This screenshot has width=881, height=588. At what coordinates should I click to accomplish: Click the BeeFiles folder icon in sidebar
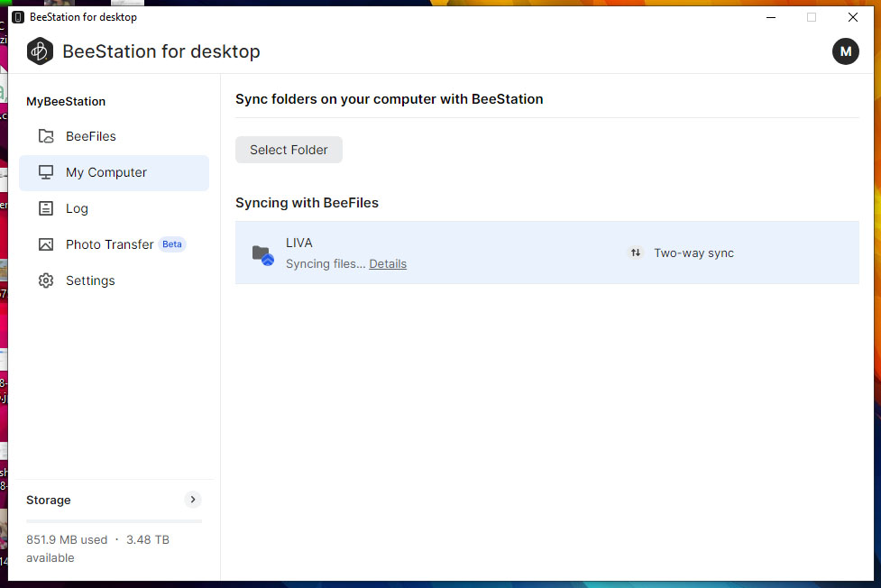pos(46,136)
